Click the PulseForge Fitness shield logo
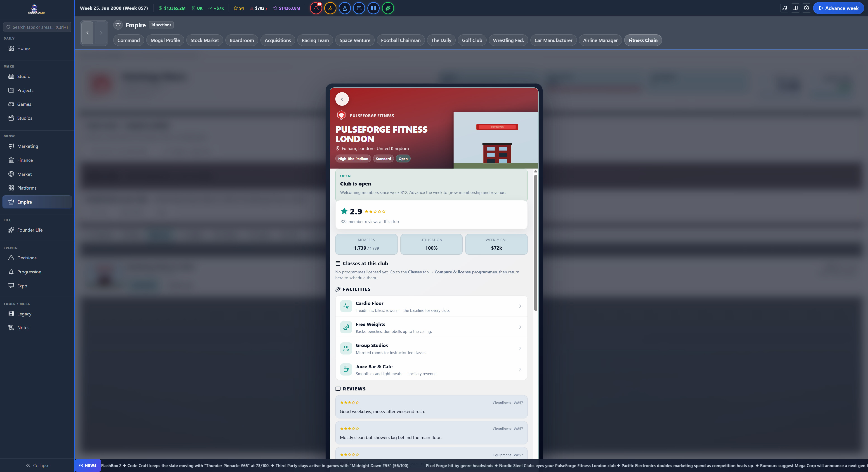Screen dimensions: 868x472 (x=341, y=115)
